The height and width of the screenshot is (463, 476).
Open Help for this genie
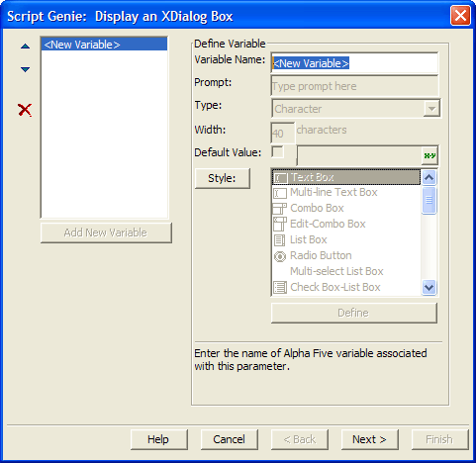159,439
